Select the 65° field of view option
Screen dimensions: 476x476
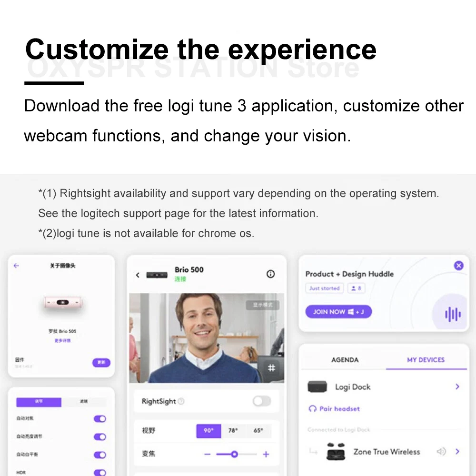point(258,431)
